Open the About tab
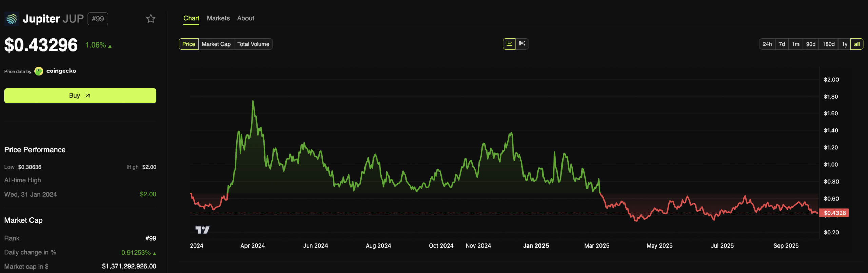The height and width of the screenshot is (273, 868). (245, 18)
